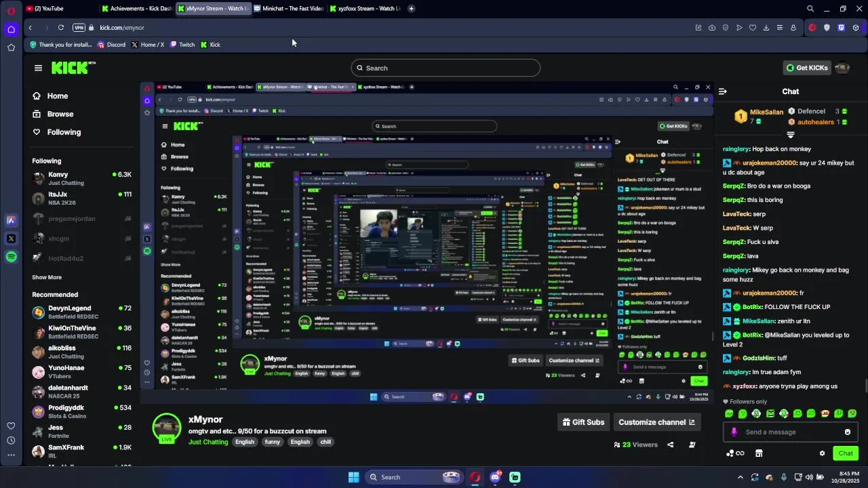Click the chill tag under stream title
The image size is (868, 488).
pyautogui.click(x=325, y=442)
